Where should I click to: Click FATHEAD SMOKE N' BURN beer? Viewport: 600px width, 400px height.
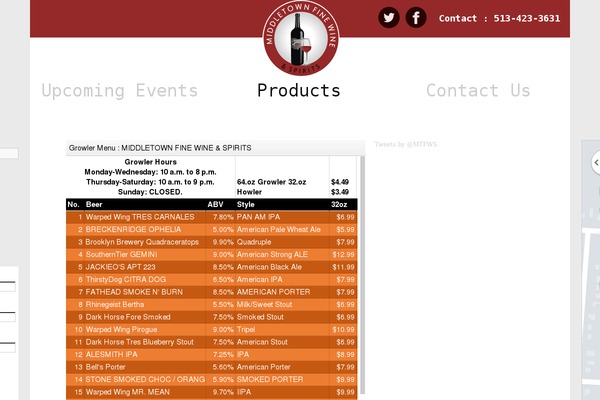[134, 292]
